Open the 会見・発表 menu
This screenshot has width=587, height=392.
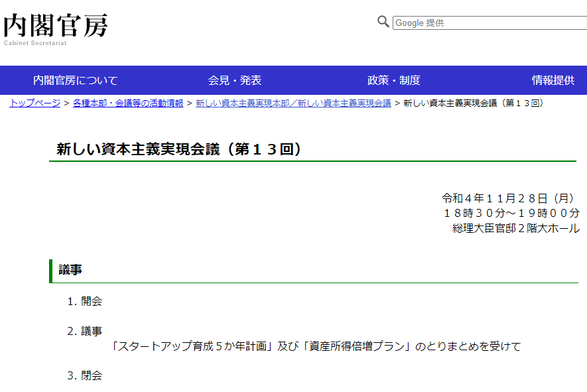point(235,80)
